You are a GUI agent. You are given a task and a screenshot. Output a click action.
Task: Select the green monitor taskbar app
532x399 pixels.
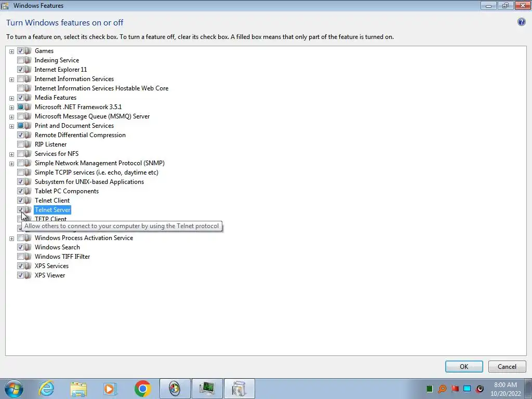[x=207, y=389]
